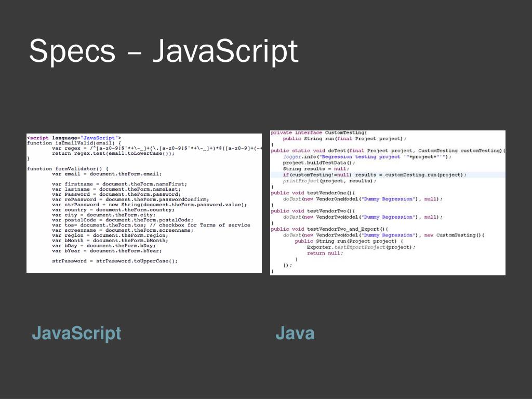Click the blue 'JavaScript' caption label
532x399 pixels.
click(77, 333)
